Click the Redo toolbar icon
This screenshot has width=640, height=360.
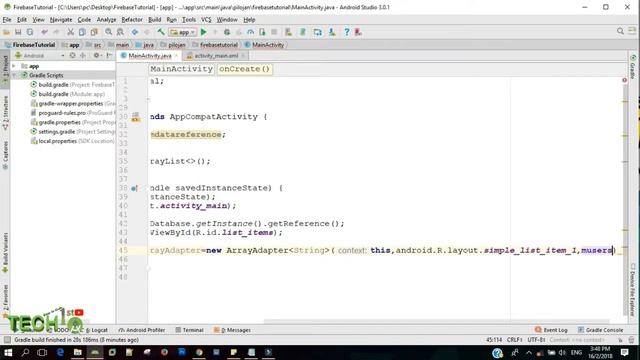point(56,32)
